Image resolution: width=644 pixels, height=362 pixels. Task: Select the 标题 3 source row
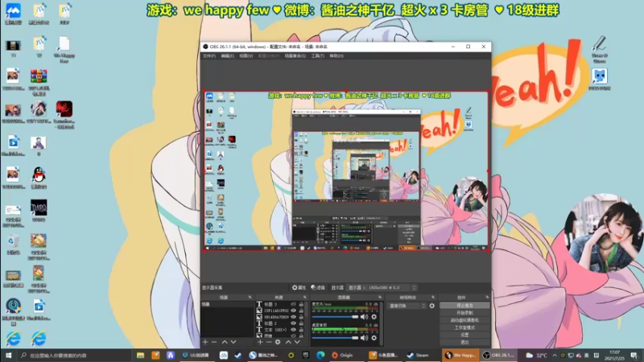(281, 305)
